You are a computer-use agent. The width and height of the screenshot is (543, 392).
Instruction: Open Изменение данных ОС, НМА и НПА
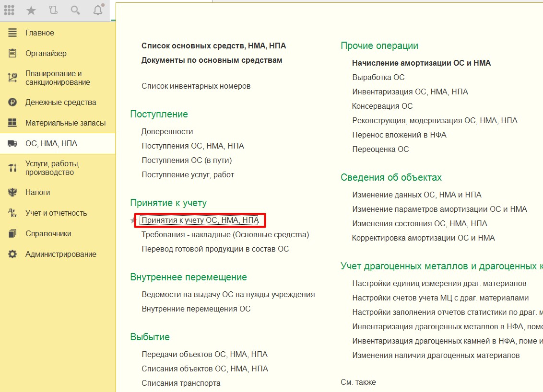coord(417,195)
